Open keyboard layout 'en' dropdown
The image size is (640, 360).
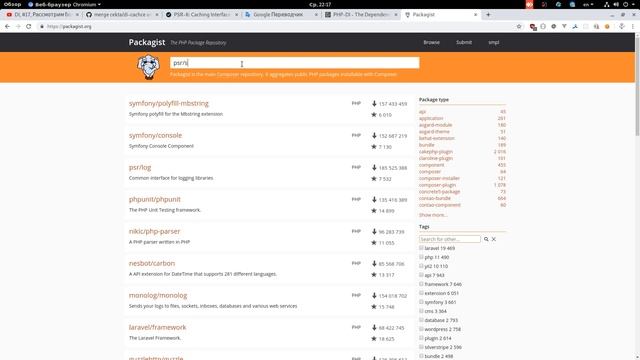588,4
